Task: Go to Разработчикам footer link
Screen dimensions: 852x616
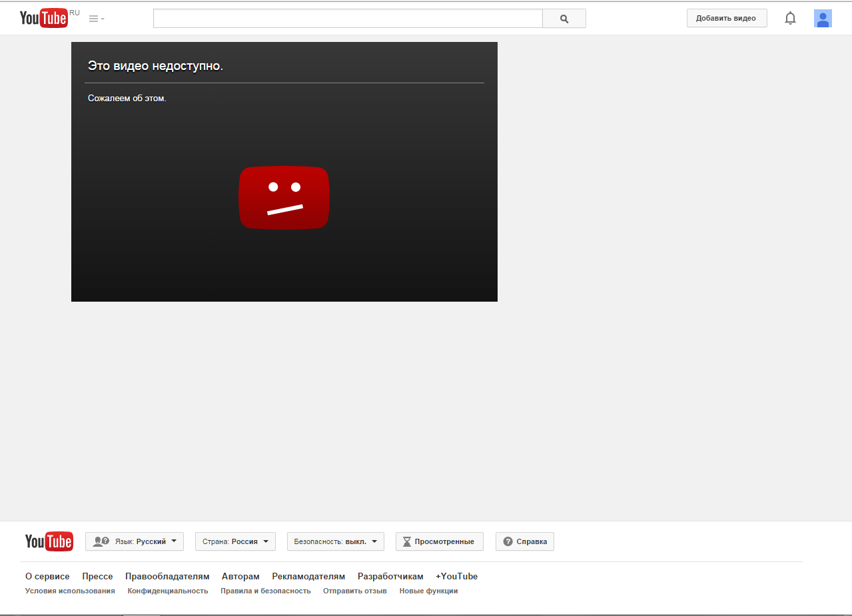Action: [x=390, y=576]
